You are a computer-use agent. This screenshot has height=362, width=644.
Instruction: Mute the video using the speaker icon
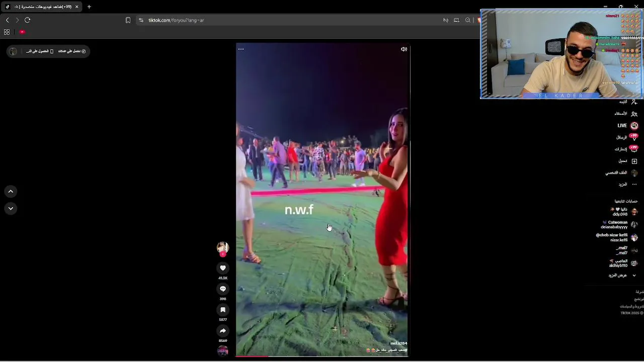click(404, 49)
